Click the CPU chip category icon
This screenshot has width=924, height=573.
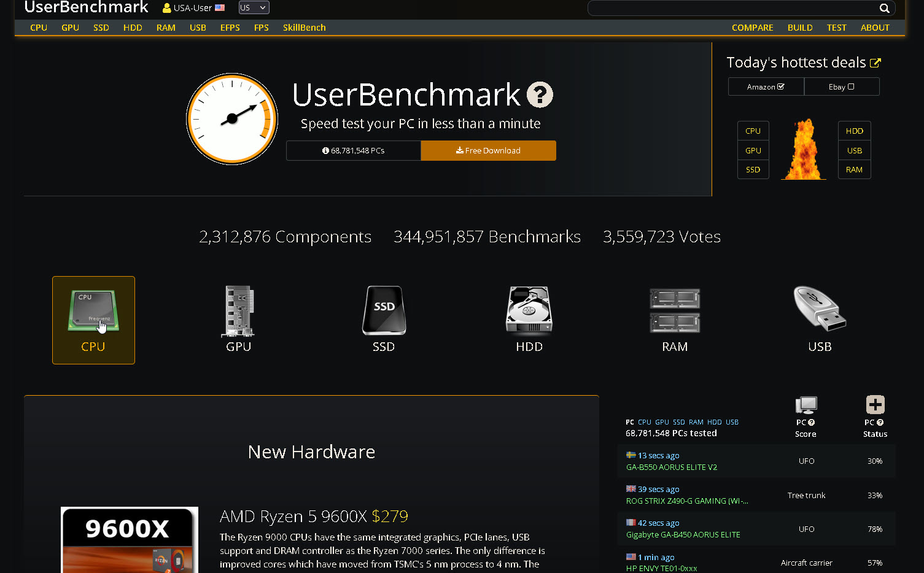[93, 310]
